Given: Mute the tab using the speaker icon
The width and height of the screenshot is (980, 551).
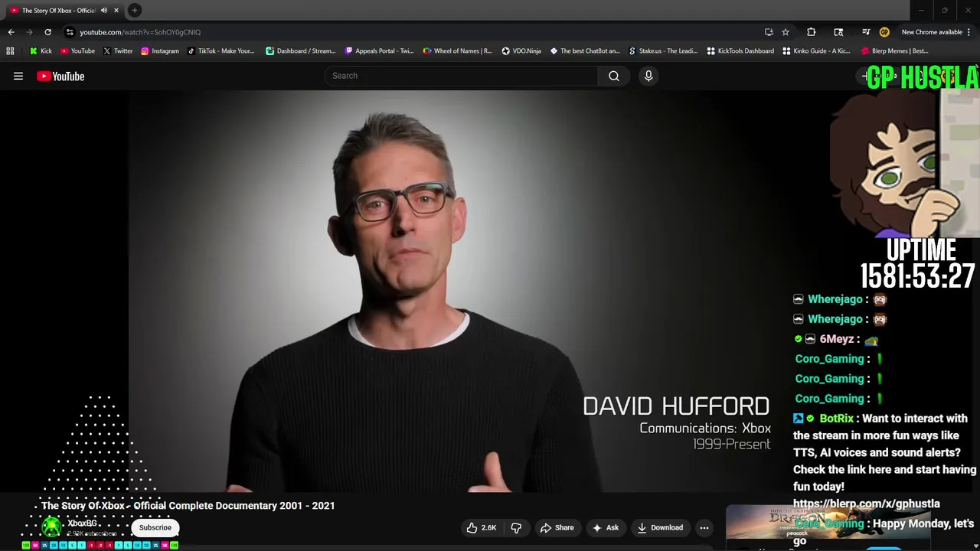Looking at the screenshot, I should coord(104,10).
